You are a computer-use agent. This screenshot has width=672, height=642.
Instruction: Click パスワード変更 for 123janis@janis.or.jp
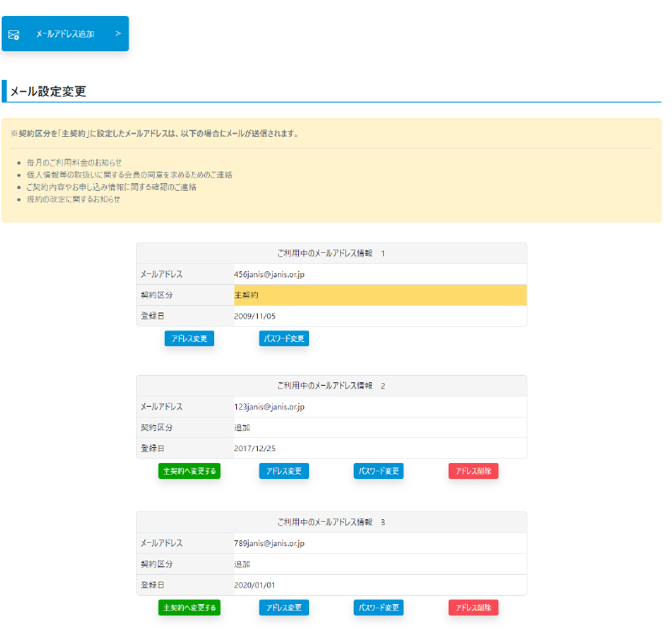(x=379, y=471)
